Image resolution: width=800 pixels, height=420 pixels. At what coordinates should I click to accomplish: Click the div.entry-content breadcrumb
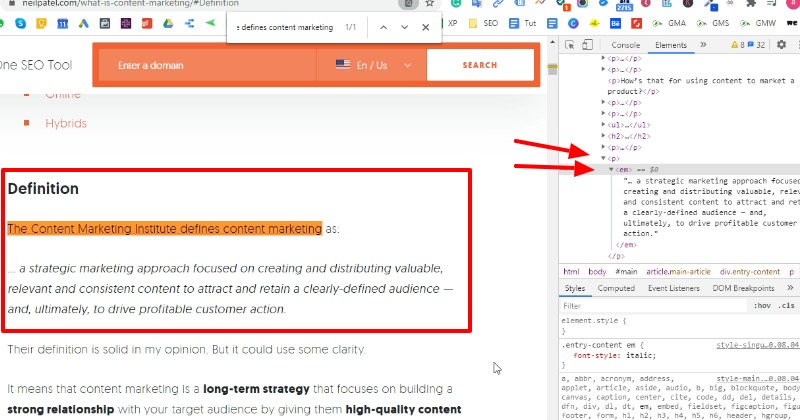pyautogui.click(x=749, y=271)
